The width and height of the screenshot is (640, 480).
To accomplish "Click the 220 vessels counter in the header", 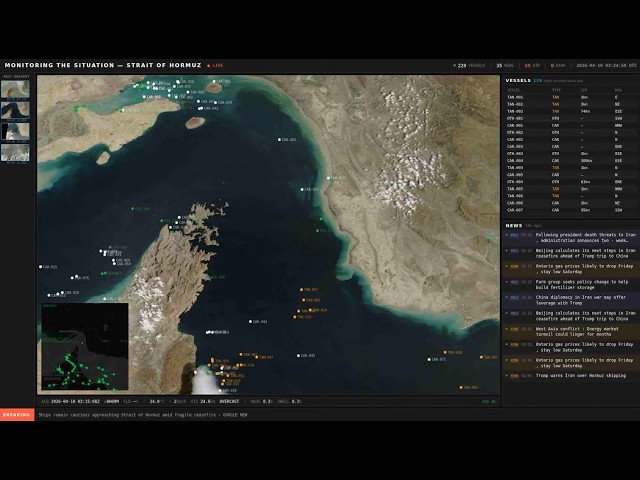I will 469,66.
